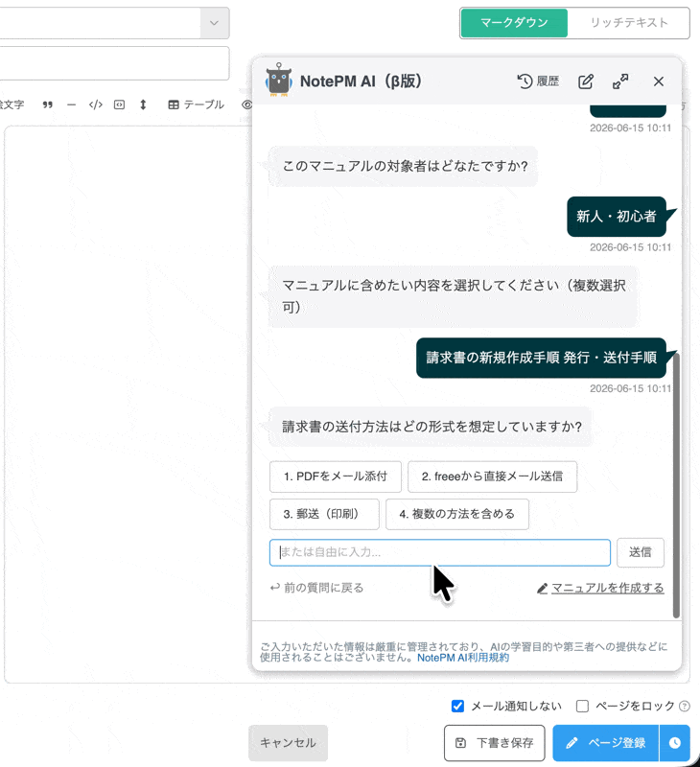Screen dimensions: 700x767
Task: Uncheck the メール通知しない checkbox
Action: 457,706
